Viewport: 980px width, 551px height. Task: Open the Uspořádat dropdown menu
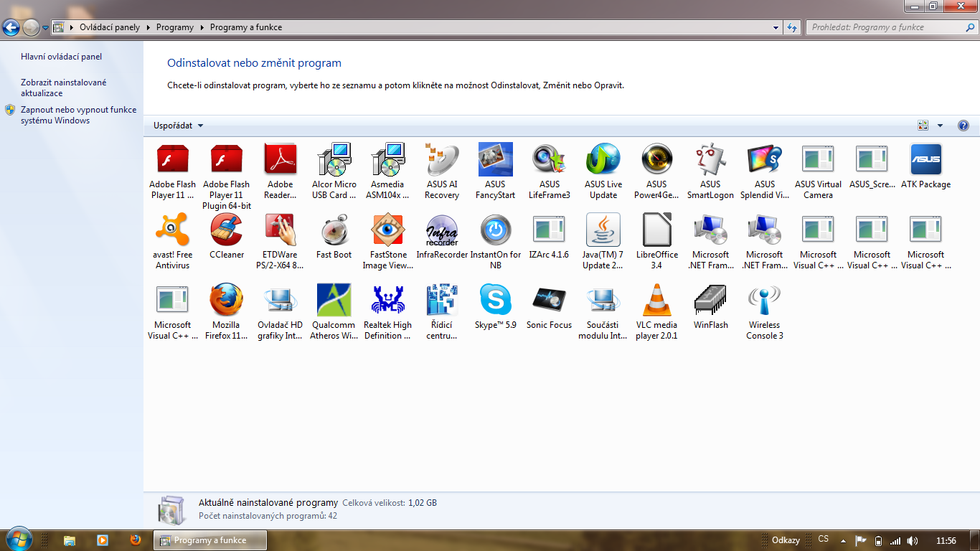point(179,126)
